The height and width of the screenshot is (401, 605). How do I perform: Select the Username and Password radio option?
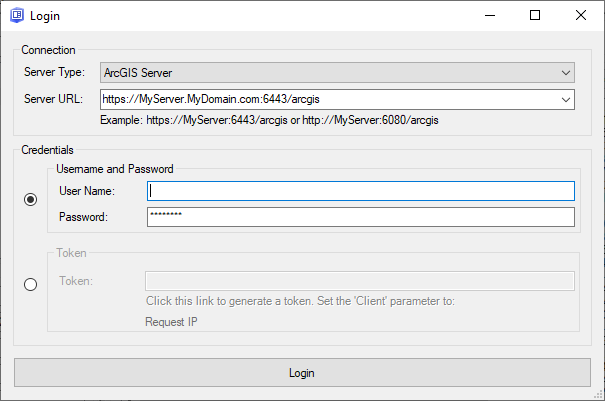point(30,199)
